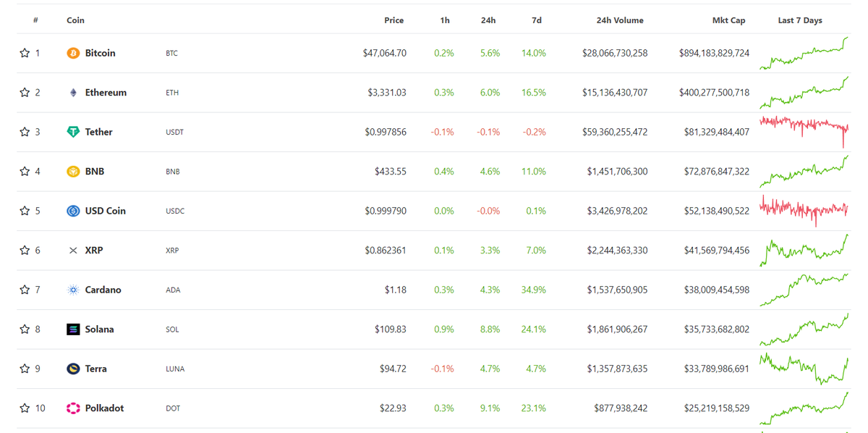Sort by the 1h change column

[445, 20]
